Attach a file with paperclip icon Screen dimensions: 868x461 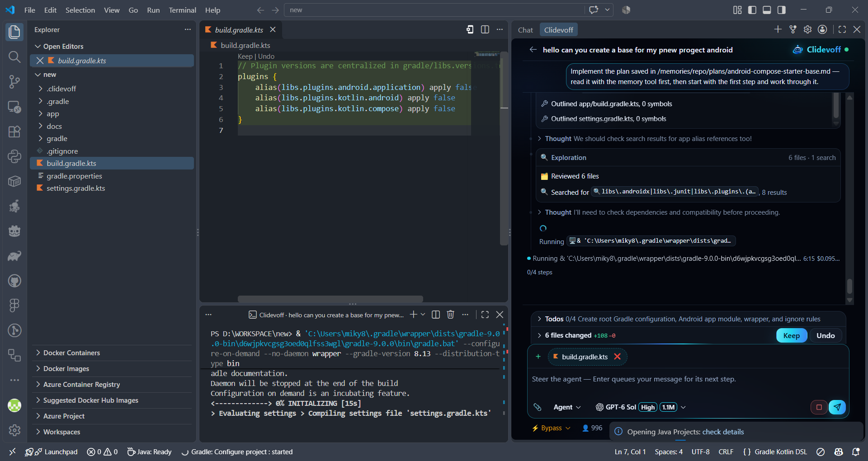(x=538, y=407)
